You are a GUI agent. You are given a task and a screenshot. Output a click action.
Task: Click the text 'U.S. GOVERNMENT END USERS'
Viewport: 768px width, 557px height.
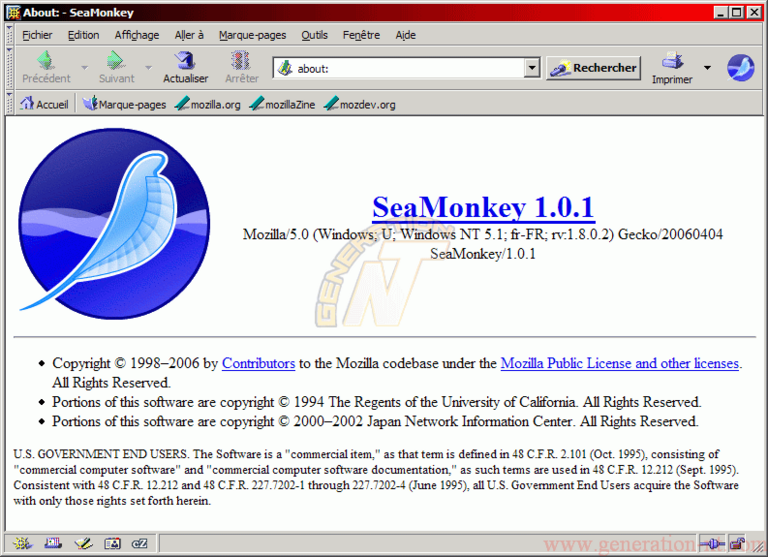[100, 454]
